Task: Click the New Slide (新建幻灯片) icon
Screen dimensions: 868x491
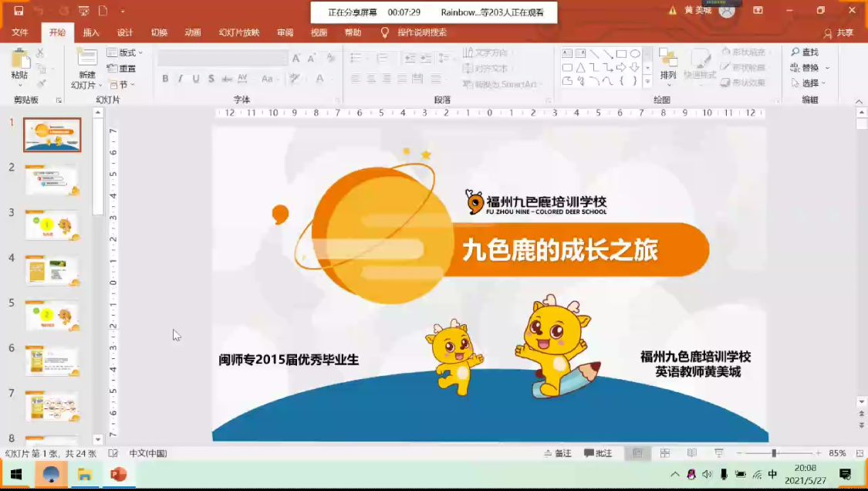Action: pyautogui.click(x=87, y=60)
